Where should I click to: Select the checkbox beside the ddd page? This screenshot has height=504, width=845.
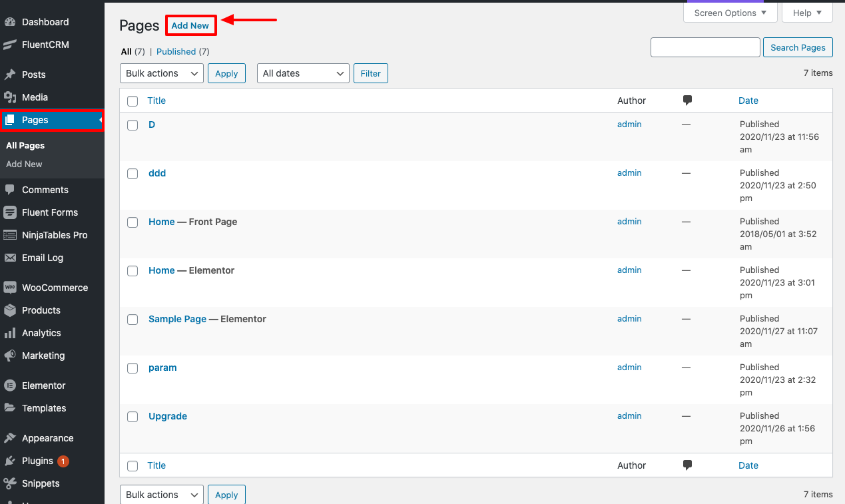tap(132, 173)
